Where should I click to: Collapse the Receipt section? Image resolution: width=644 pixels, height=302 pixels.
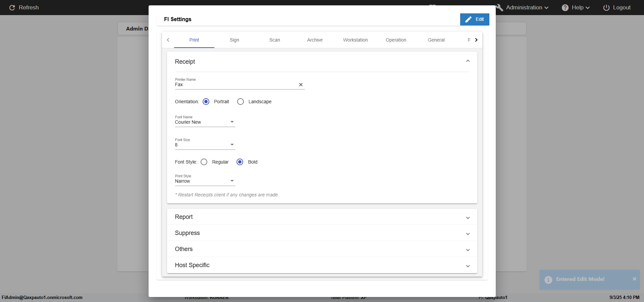(468, 61)
